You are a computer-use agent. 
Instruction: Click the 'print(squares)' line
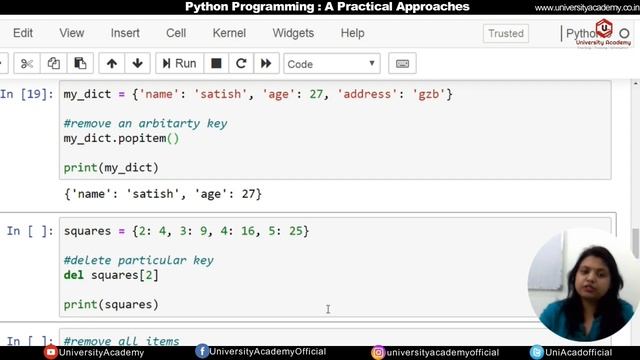pos(111,304)
